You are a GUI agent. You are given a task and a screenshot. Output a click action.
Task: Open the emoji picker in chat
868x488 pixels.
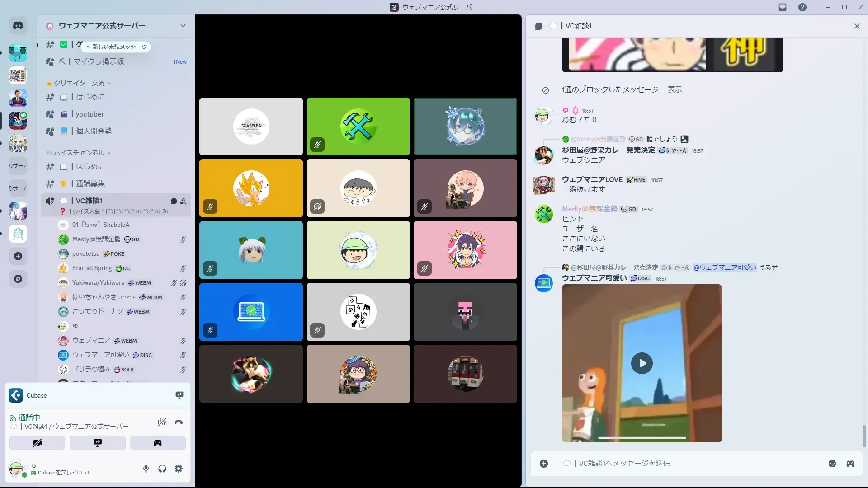(x=832, y=464)
